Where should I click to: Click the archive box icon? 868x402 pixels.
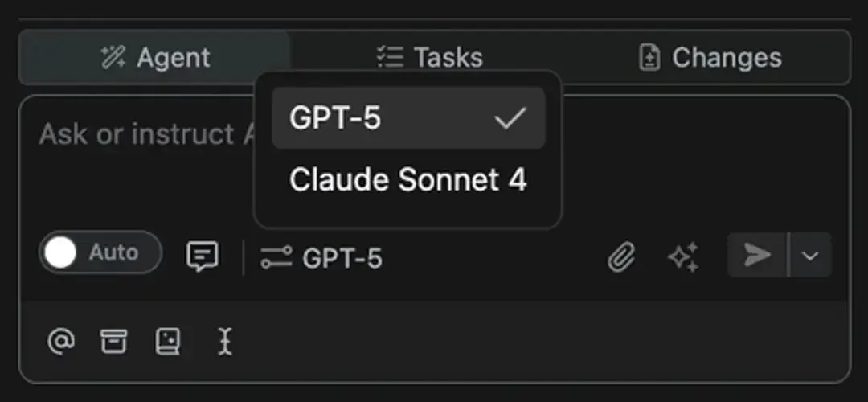(x=113, y=341)
